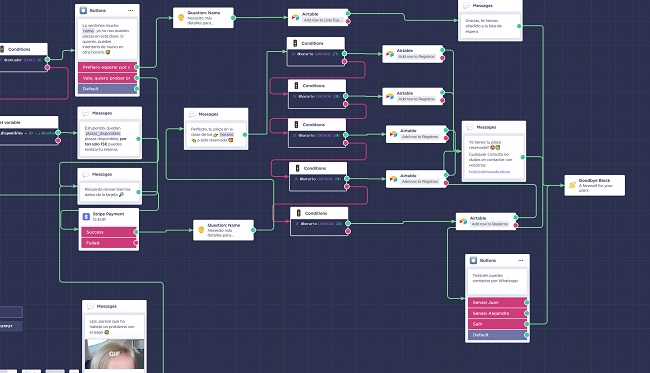
Task: Click the green output connector of the 'Gracias' message
Action: tap(519, 26)
